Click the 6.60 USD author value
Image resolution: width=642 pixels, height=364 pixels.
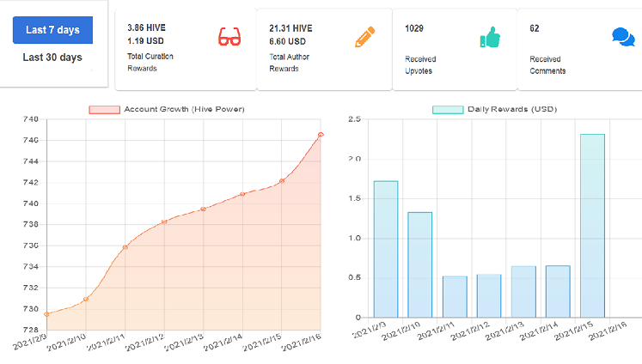pyautogui.click(x=287, y=41)
